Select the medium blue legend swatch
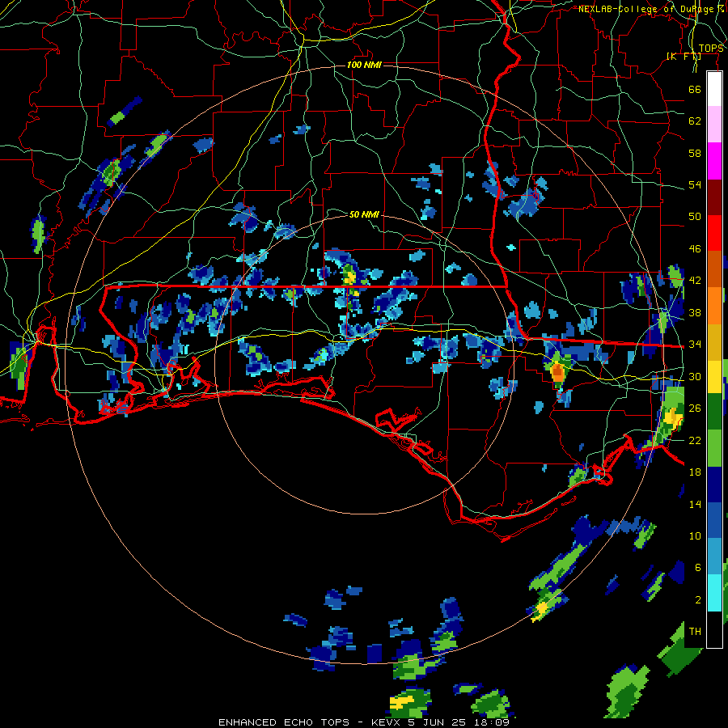This screenshot has width=728, height=728. pyautogui.click(x=714, y=522)
